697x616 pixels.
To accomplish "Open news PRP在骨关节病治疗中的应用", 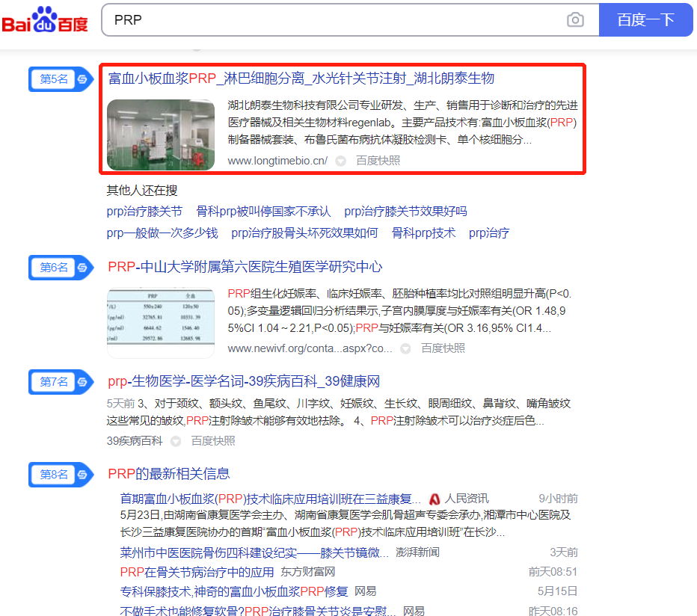I will pyautogui.click(x=197, y=572).
